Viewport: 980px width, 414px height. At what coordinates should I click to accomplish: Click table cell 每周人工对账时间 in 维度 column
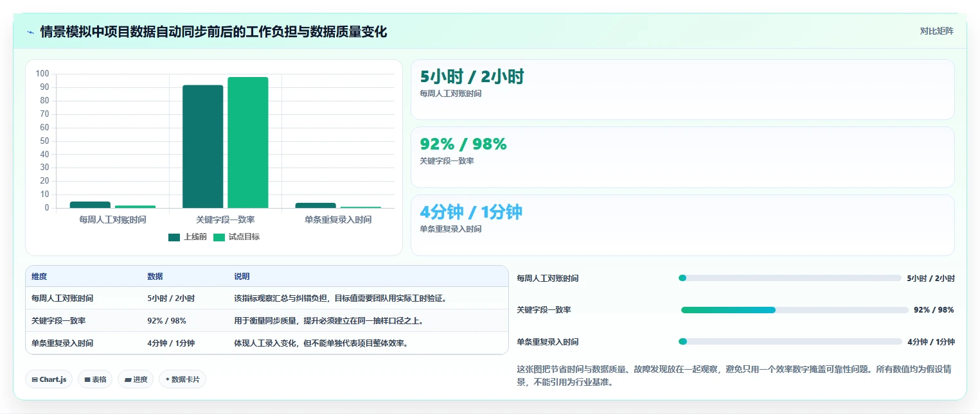(62, 298)
